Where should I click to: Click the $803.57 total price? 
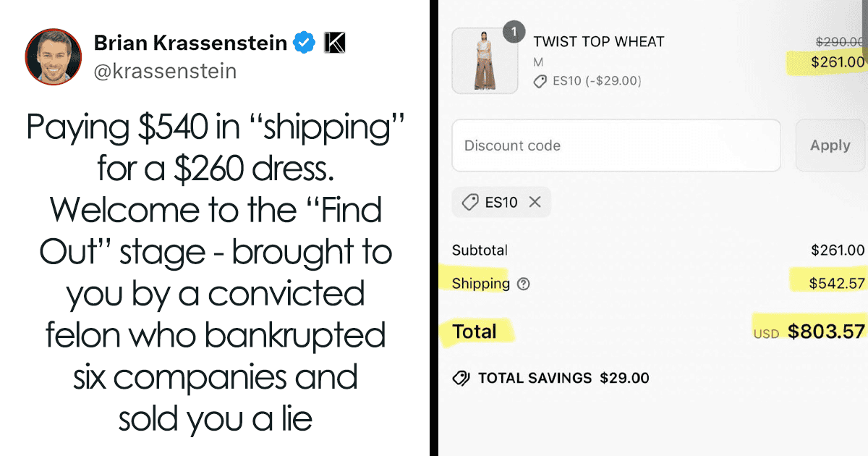tap(826, 332)
